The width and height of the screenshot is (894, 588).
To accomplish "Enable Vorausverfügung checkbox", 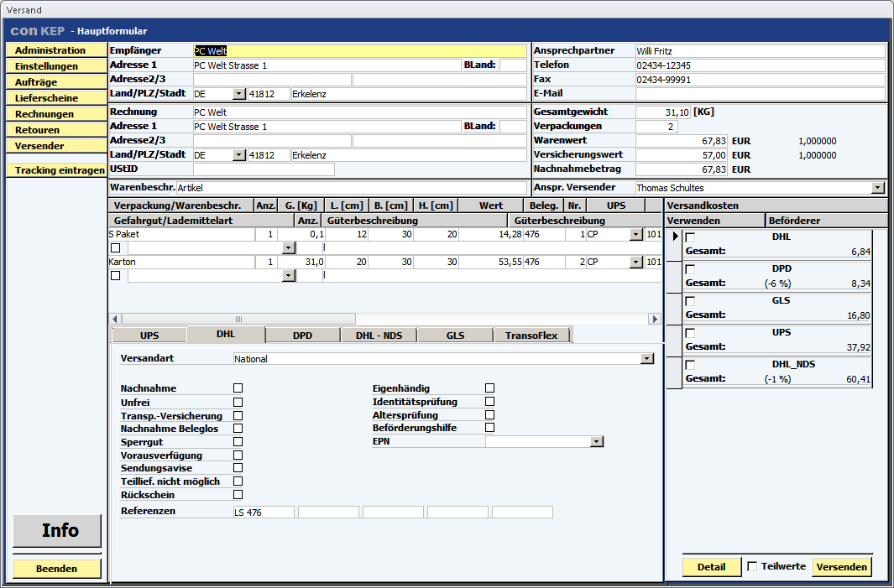I will click(x=238, y=455).
